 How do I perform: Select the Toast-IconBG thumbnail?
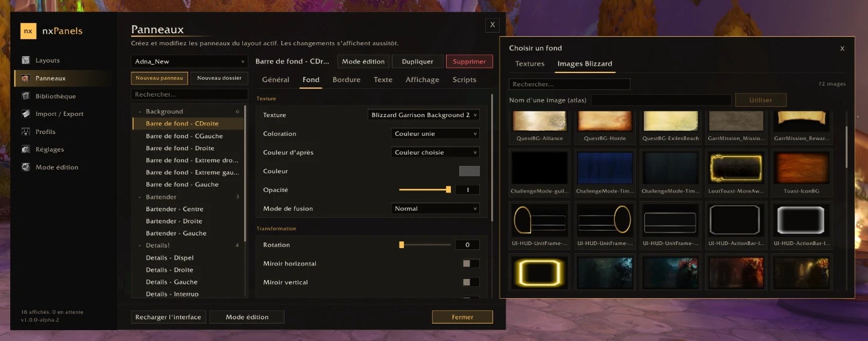pos(802,172)
